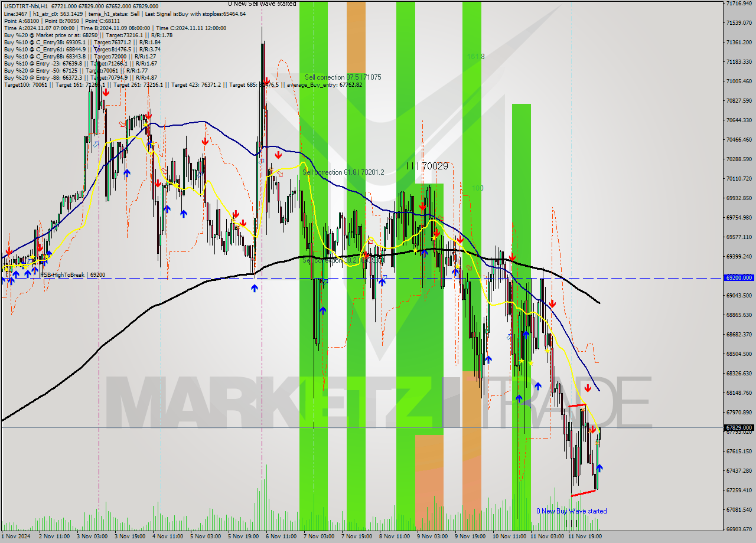Click the 69577.110 price axis value
The height and width of the screenshot is (543, 756).
coord(739,237)
